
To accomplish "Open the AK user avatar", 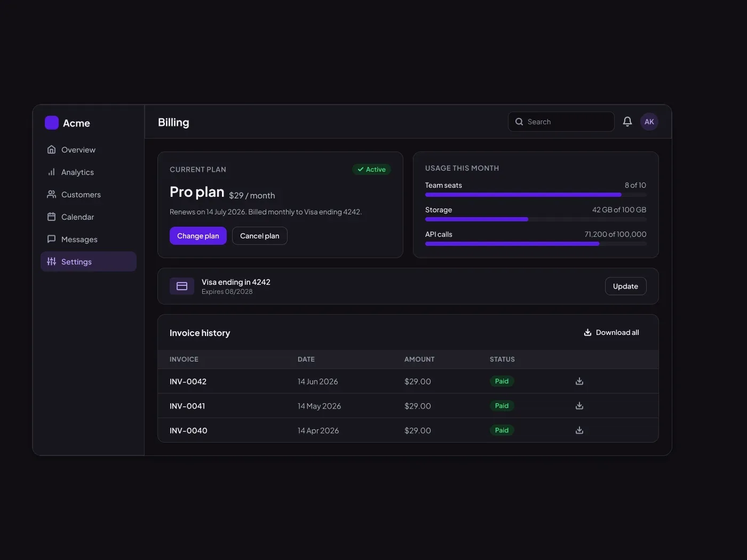I will [649, 122].
